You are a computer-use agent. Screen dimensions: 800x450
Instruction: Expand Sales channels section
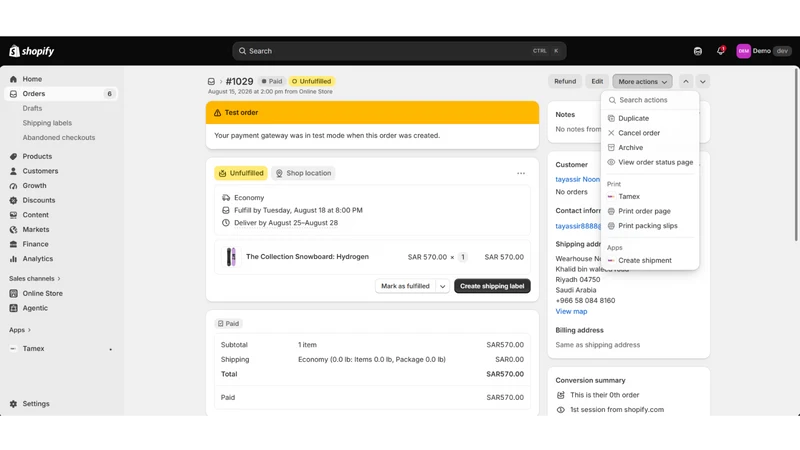click(35, 279)
